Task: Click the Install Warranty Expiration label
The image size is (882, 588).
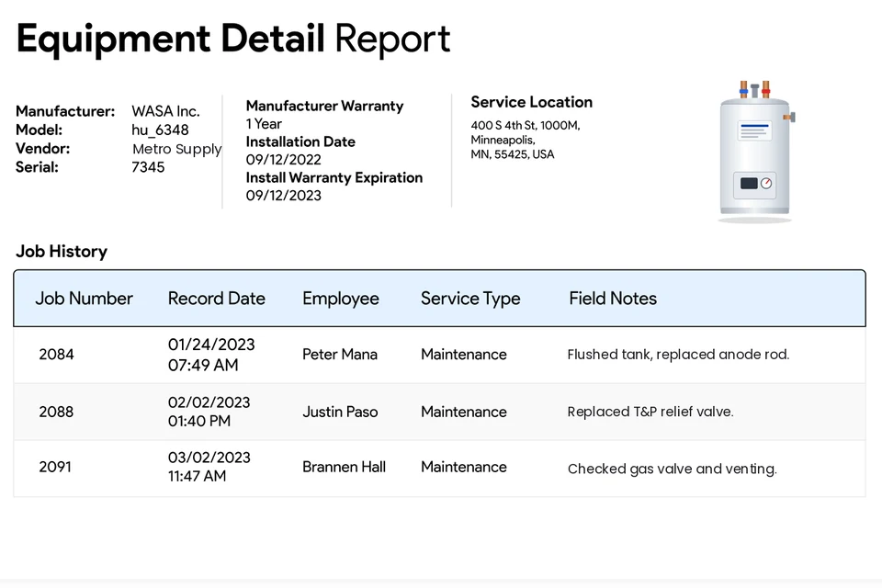Action: pyautogui.click(x=334, y=178)
